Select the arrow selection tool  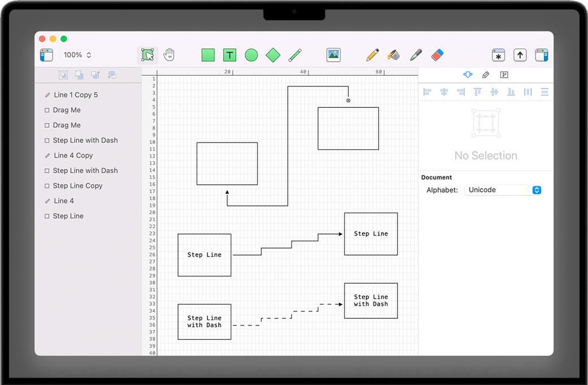pyautogui.click(x=148, y=55)
